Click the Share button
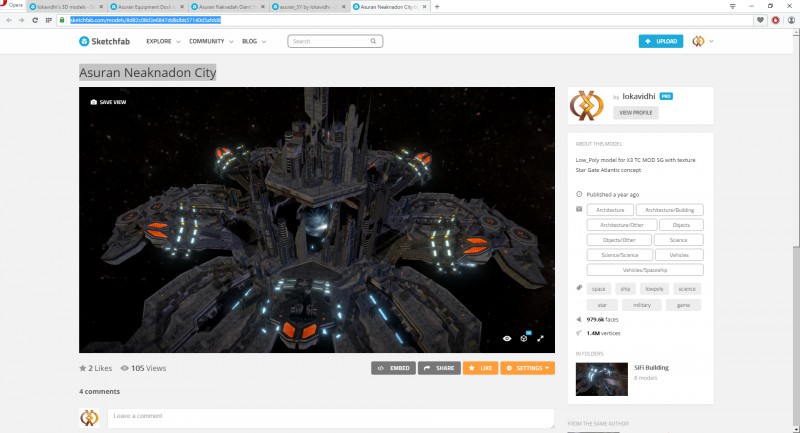800x433 pixels. point(439,368)
